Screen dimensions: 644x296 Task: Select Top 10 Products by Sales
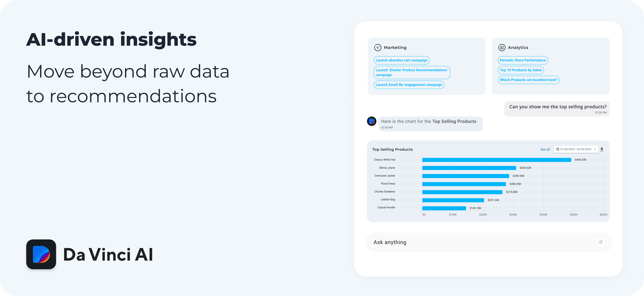click(x=521, y=70)
